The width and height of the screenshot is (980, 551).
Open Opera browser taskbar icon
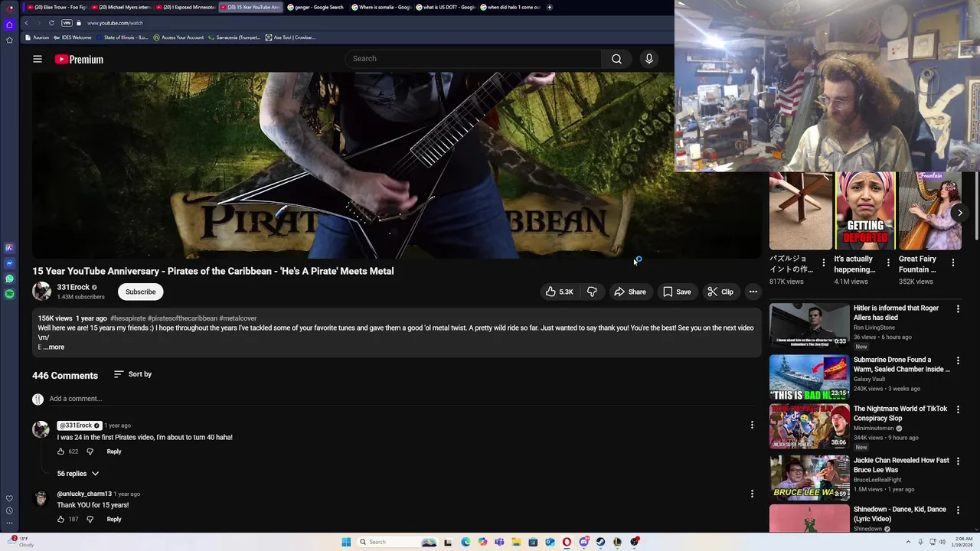(x=567, y=542)
